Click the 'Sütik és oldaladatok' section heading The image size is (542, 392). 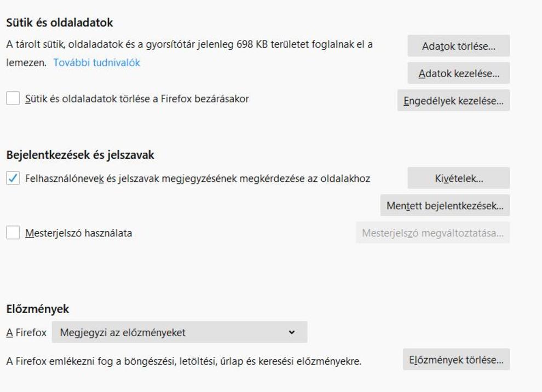coord(60,23)
